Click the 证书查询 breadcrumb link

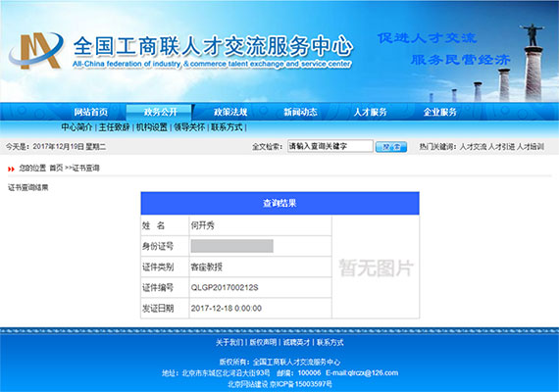point(86,168)
